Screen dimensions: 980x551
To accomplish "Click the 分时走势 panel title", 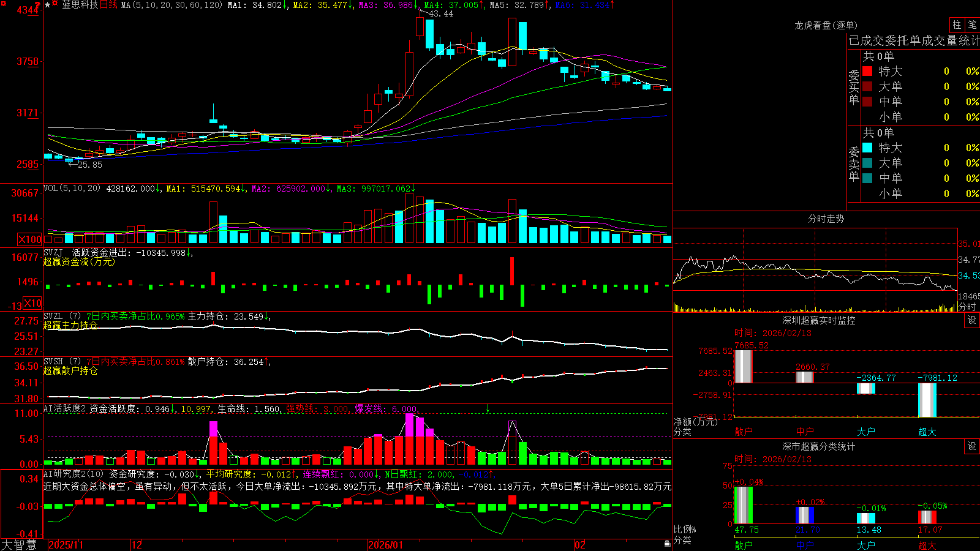I will (826, 219).
